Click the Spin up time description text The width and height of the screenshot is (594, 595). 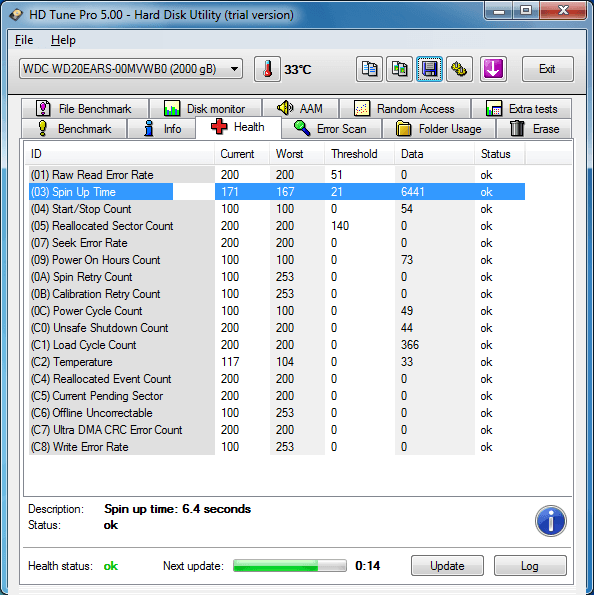178,509
